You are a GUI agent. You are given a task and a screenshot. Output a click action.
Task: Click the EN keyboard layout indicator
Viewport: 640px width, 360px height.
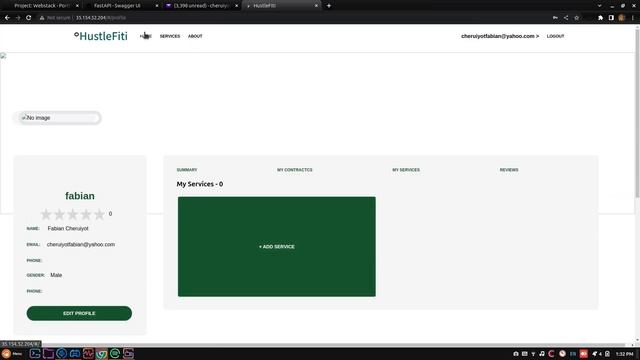tap(573, 354)
